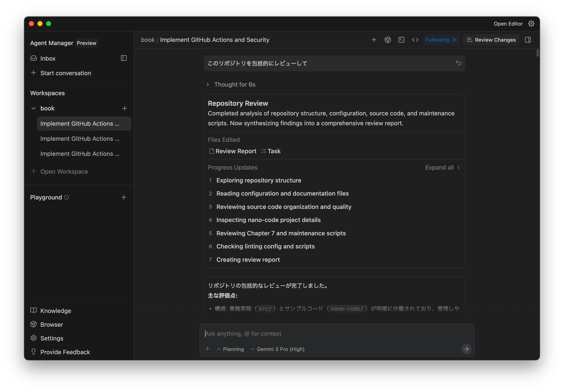564x392 pixels.
Task: Click plus icon beside Playground
Action: (x=124, y=197)
